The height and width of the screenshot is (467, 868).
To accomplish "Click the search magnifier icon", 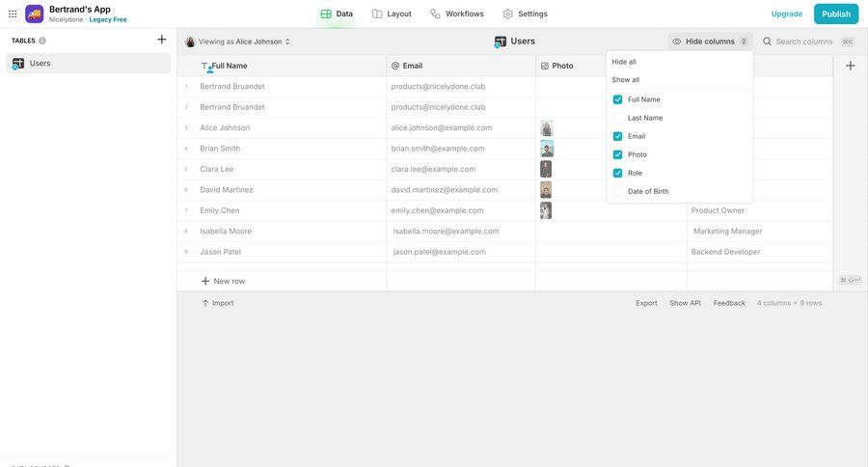I will coord(768,41).
